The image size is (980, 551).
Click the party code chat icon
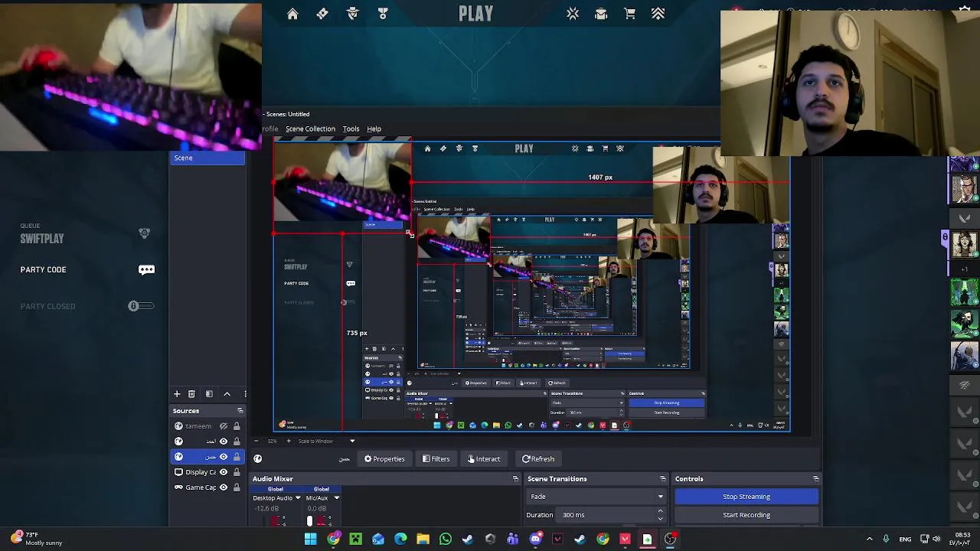tap(146, 269)
